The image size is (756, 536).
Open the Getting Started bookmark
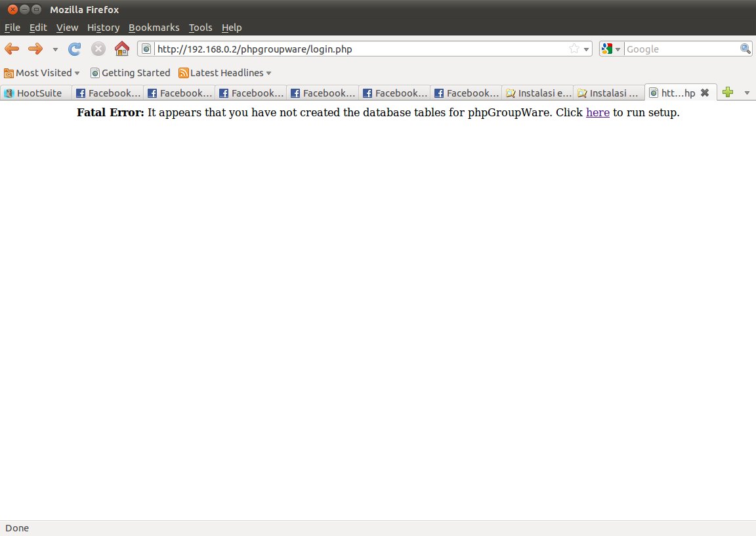[131, 73]
